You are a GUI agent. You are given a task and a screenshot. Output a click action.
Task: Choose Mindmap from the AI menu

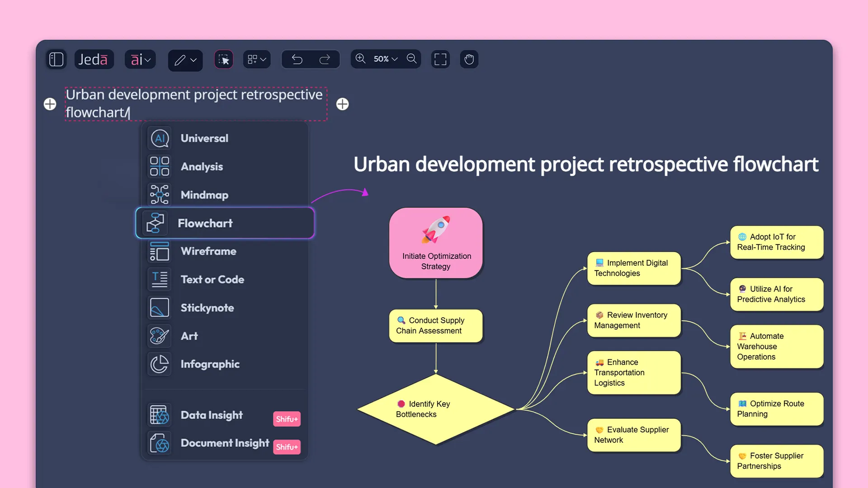pos(204,195)
